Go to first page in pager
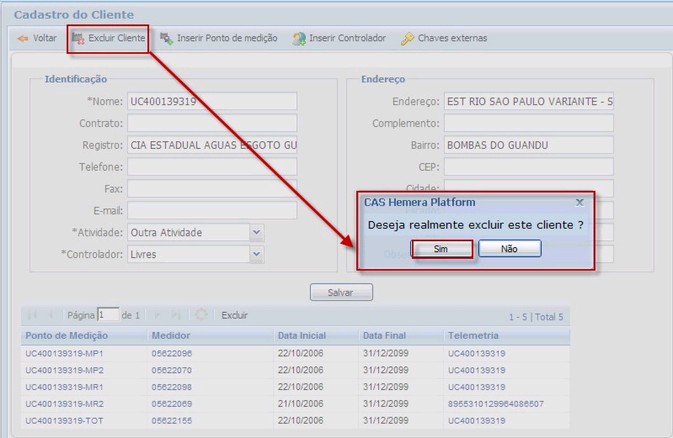Image resolution: width=673 pixels, height=438 pixels. tap(31, 314)
